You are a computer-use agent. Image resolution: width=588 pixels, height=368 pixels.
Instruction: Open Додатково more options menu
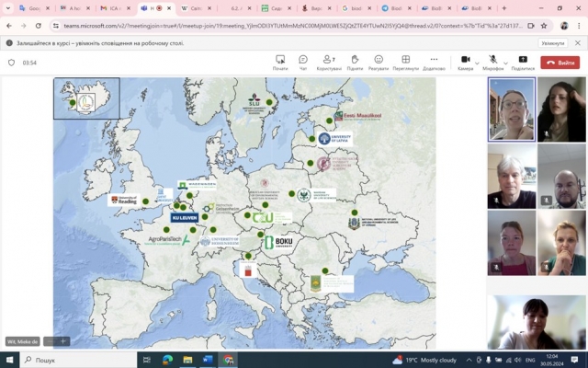click(434, 62)
